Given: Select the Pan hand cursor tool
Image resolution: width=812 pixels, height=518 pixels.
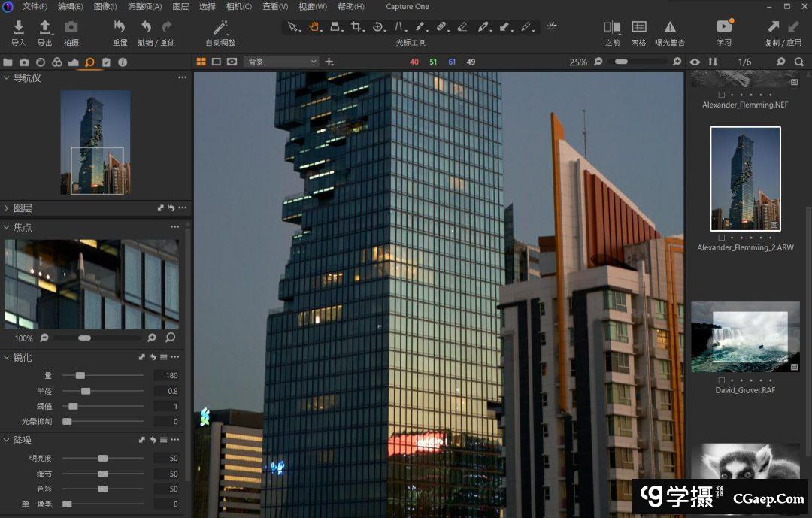Looking at the screenshot, I should tap(315, 27).
